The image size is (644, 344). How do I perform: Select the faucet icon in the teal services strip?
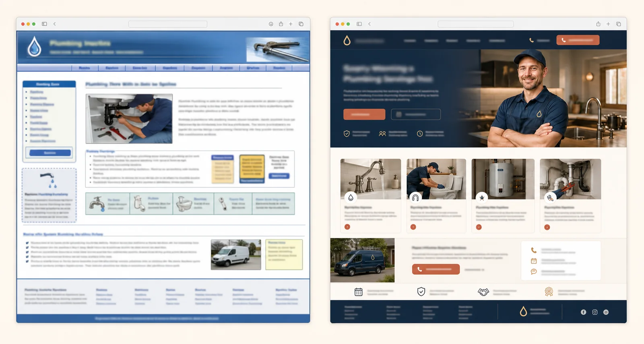pos(97,203)
